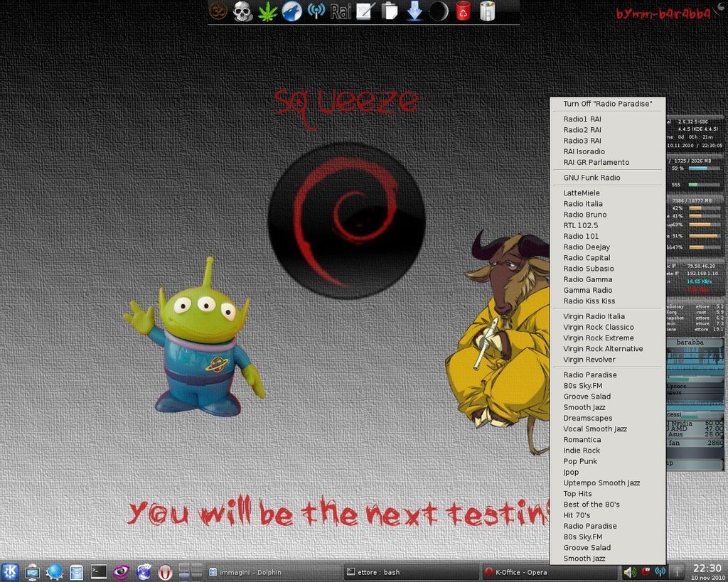Launch Konsole terminal from the bottom panel
This screenshot has height=582, width=728.
(99, 571)
